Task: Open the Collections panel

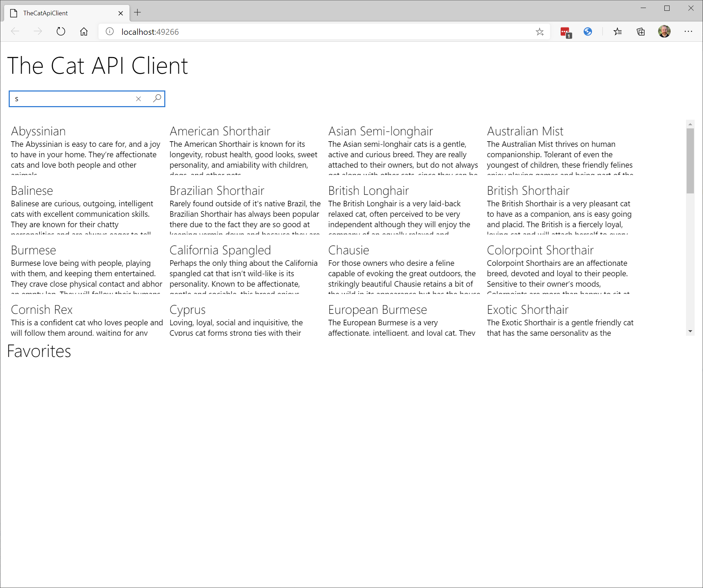Action: (641, 32)
